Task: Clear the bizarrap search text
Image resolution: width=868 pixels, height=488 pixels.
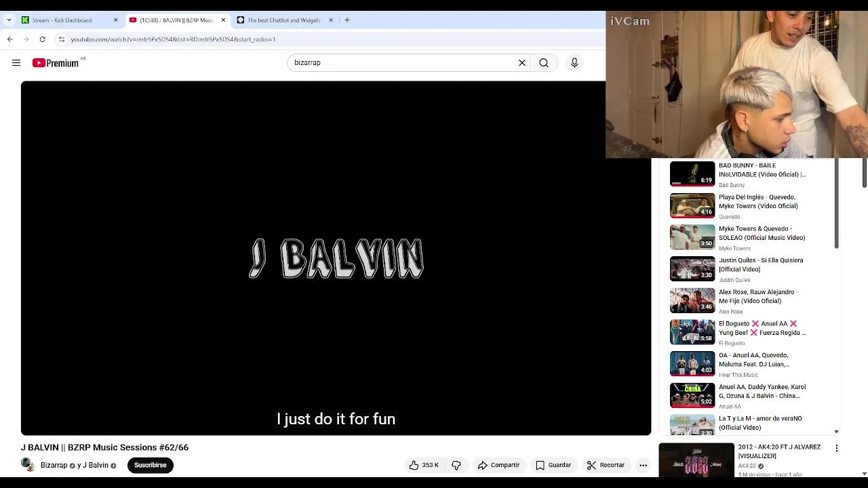Action: 522,63
